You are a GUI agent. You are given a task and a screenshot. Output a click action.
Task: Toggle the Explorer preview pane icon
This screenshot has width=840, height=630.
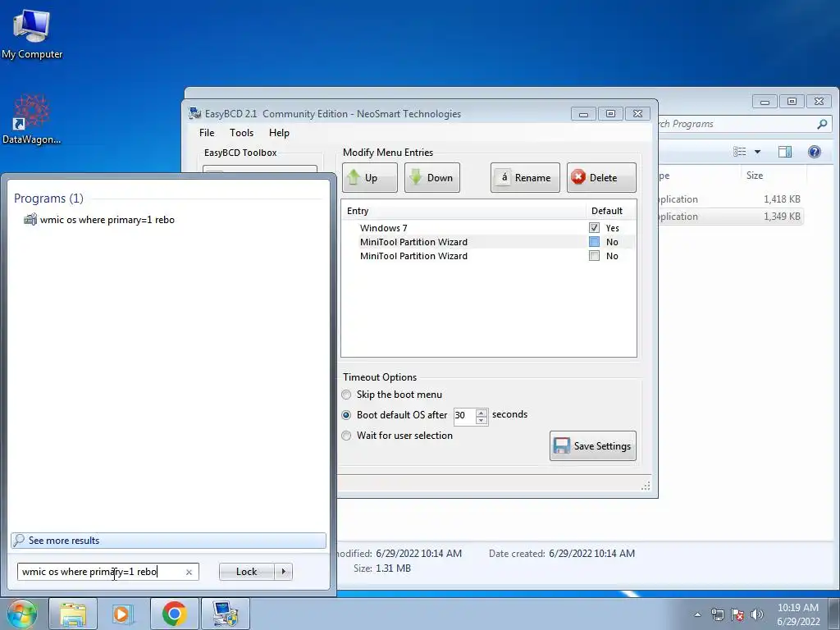point(785,152)
